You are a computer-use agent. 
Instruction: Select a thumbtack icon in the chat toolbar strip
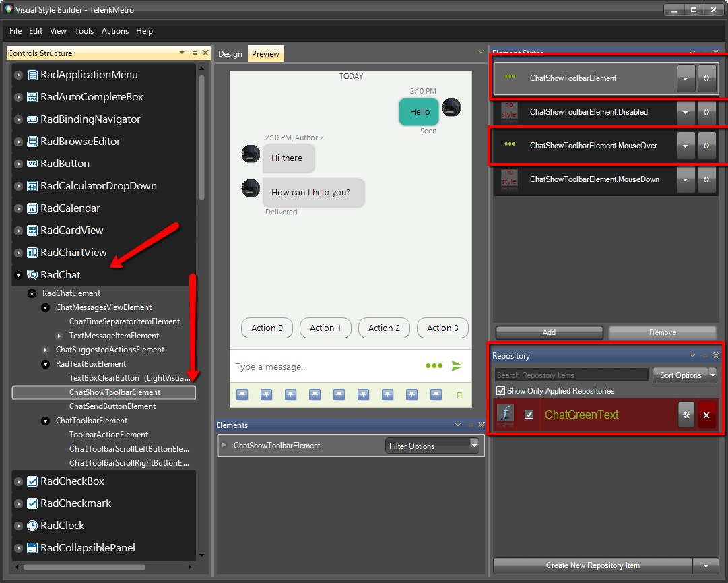[x=242, y=395]
